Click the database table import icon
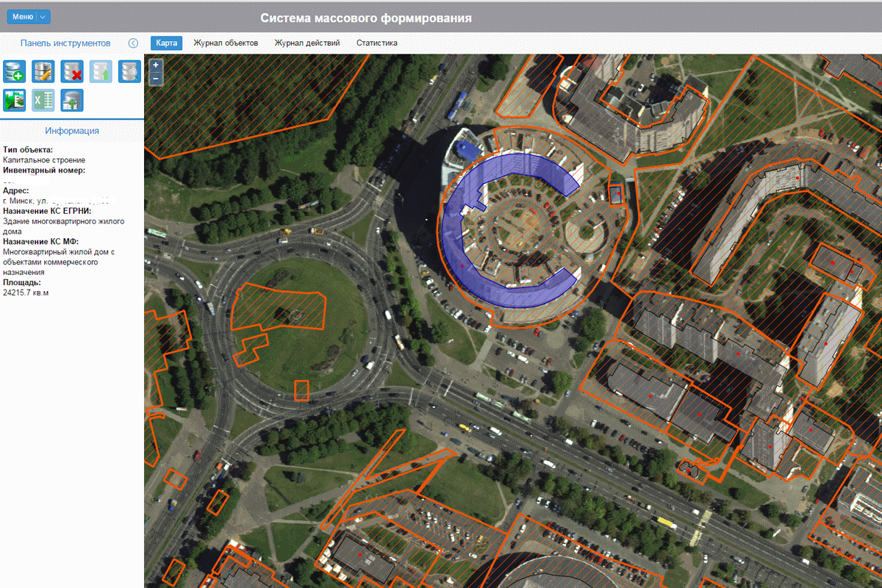This screenshot has height=588, width=882. coord(72,100)
